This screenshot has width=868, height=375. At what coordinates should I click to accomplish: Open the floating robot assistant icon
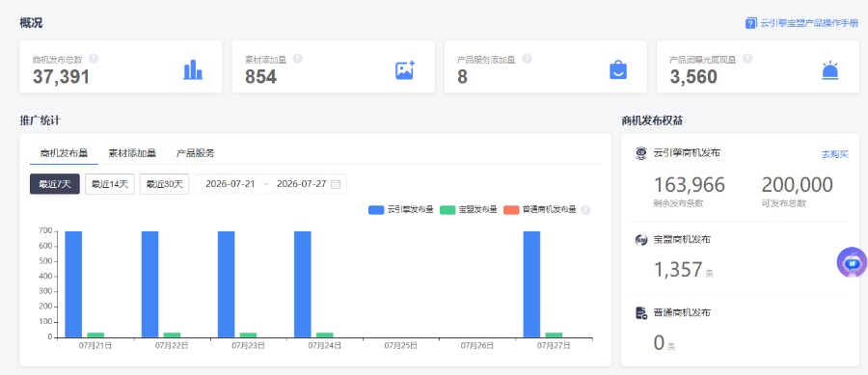[x=852, y=262]
